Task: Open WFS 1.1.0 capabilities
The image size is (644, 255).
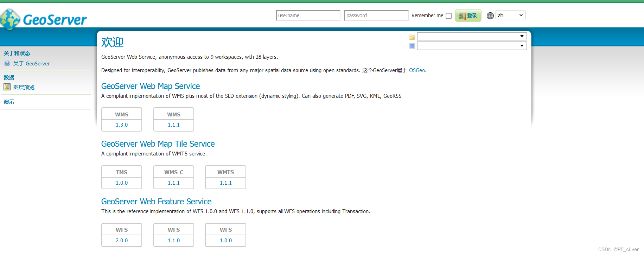Action: (x=174, y=241)
